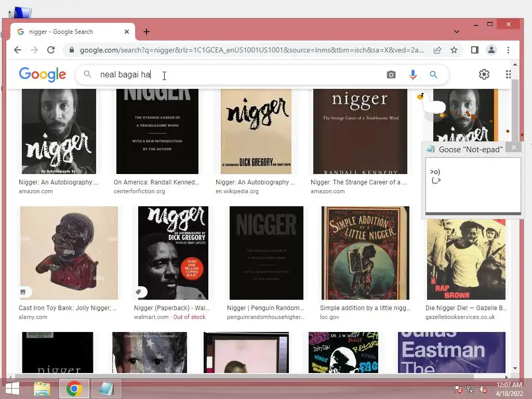The image size is (532, 399).
Task: Click the horizontal scrollbar thumb
Action: click(x=244, y=377)
